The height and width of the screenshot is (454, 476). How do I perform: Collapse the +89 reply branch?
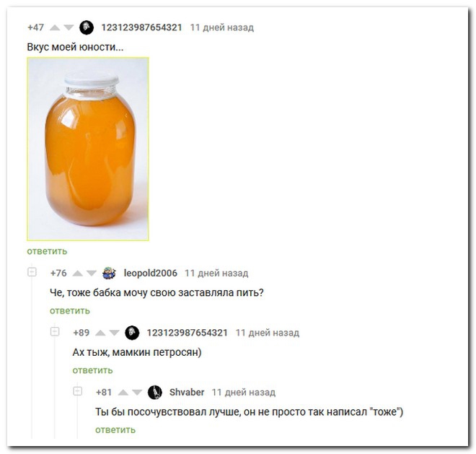(55, 331)
